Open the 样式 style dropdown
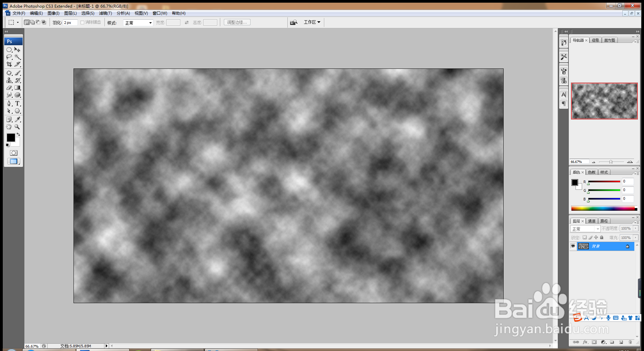 [138, 23]
